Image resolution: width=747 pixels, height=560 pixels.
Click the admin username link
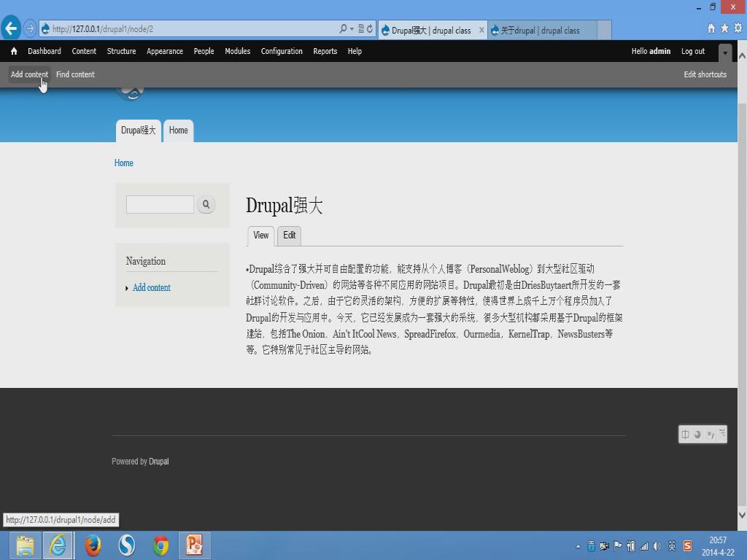[659, 51]
